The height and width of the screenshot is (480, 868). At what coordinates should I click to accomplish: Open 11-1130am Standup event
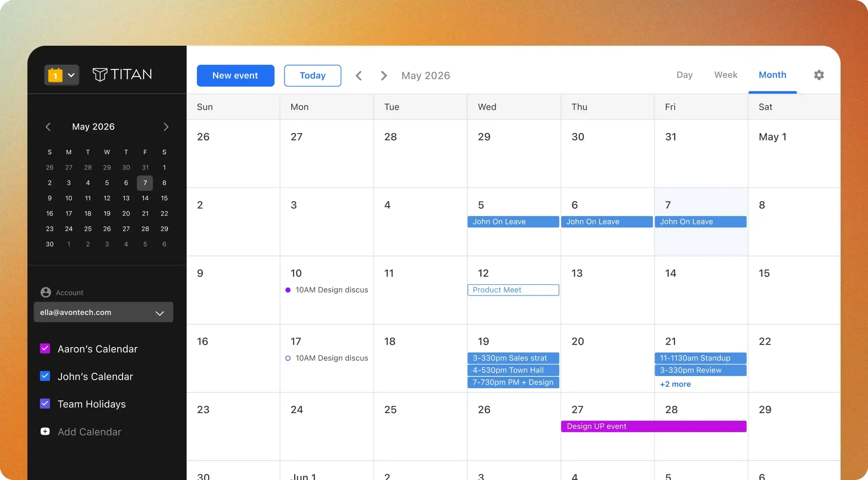[x=700, y=358]
